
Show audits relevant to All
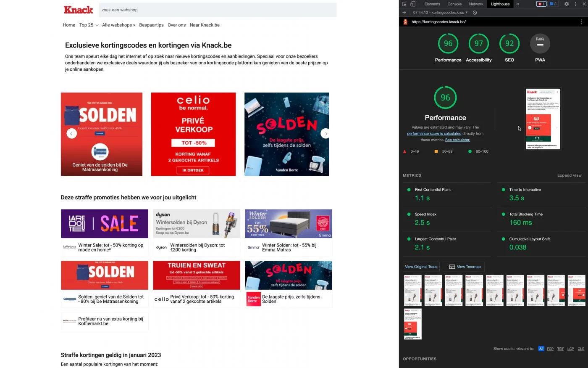click(541, 349)
